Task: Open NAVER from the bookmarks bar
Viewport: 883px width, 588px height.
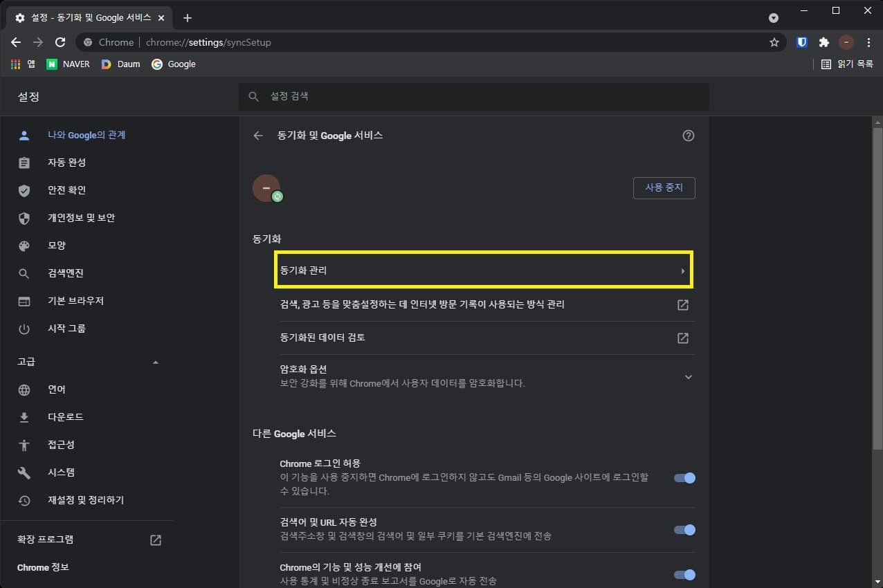Action: click(x=67, y=64)
